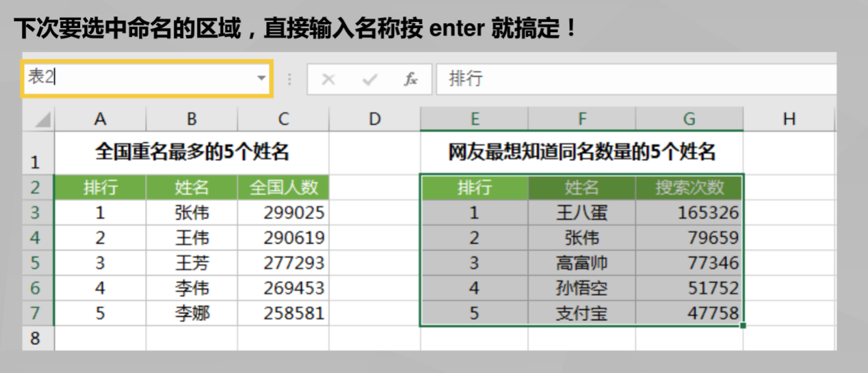Click the 姓名 header in column F

pos(581,187)
